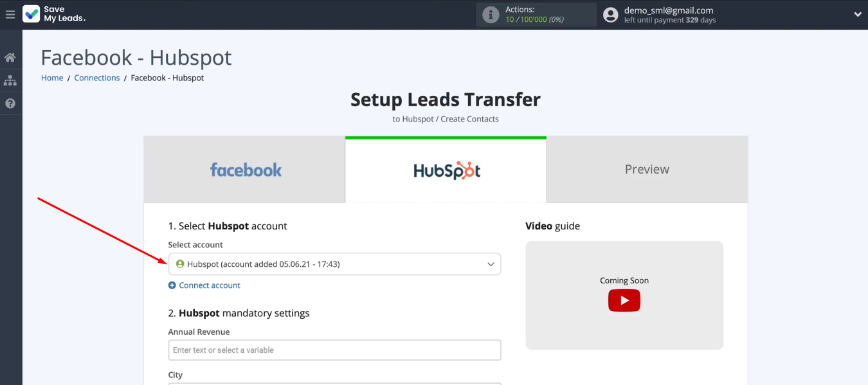The image size is (868, 385).
Task: Click the City field label
Action: tap(176, 375)
